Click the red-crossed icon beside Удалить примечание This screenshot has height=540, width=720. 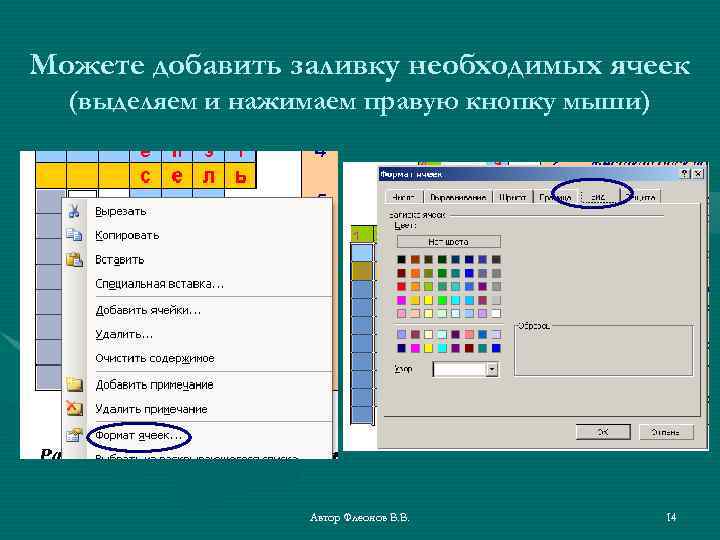click(x=74, y=408)
